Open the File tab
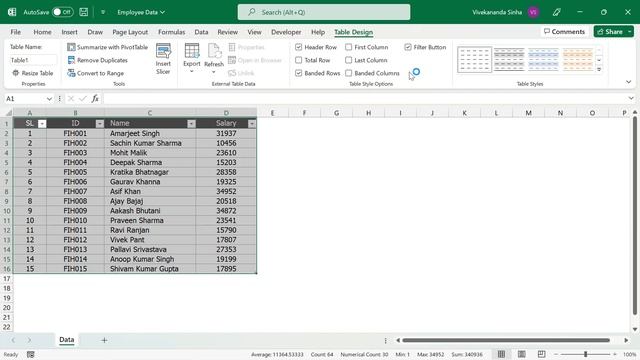Viewport: 640px width, 360px height. [16, 32]
